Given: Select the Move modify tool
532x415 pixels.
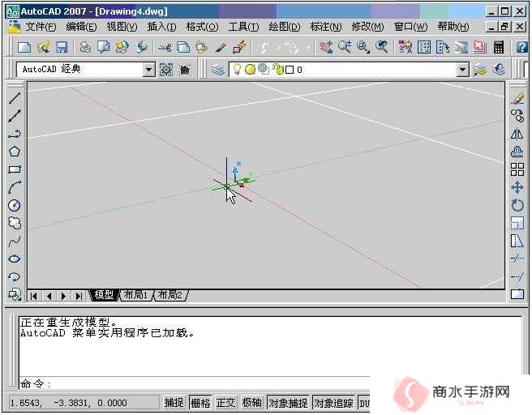Looking at the screenshot, I should pyautogui.click(x=517, y=187).
